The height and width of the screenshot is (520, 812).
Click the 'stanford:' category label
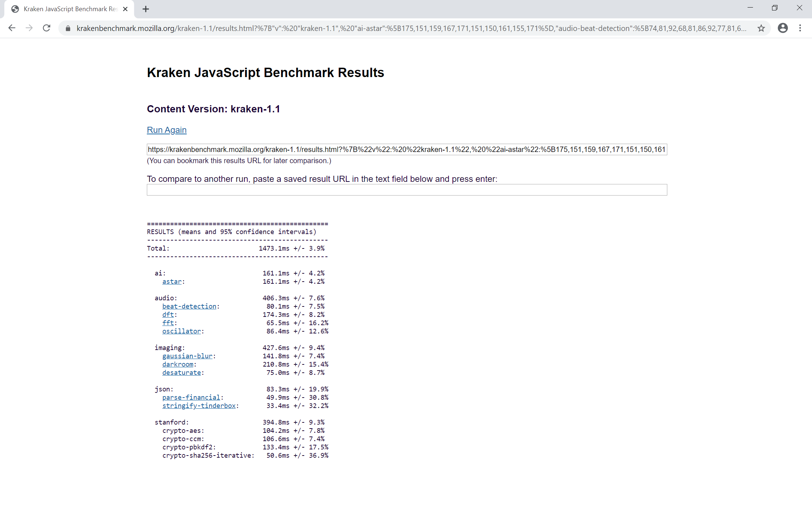point(172,422)
